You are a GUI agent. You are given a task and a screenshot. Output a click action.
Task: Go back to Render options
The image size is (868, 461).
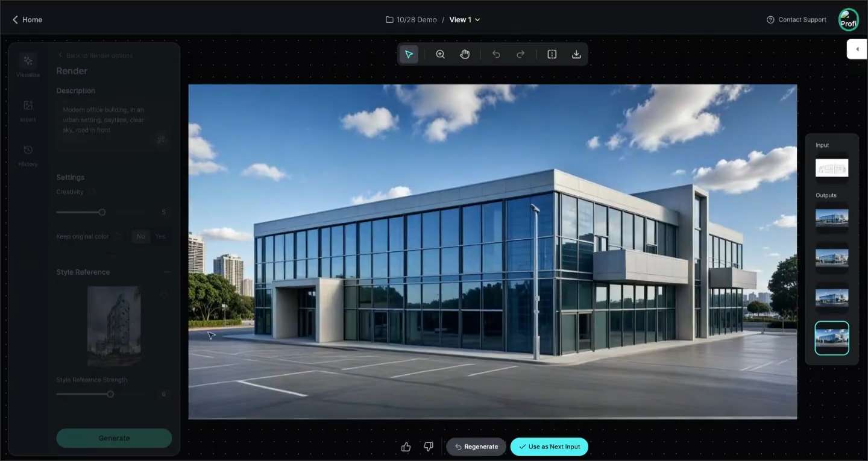click(95, 55)
